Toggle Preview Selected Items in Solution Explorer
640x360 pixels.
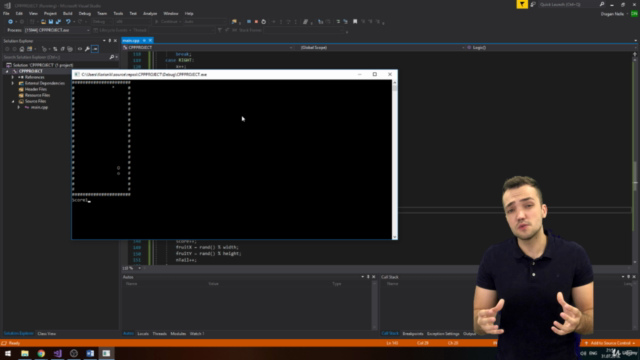tap(95, 49)
